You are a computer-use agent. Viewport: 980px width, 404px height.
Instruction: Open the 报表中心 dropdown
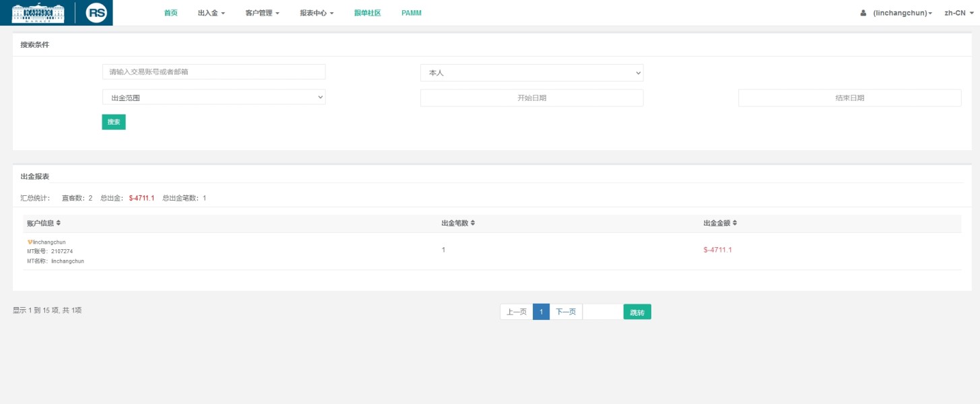(x=317, y=13)
